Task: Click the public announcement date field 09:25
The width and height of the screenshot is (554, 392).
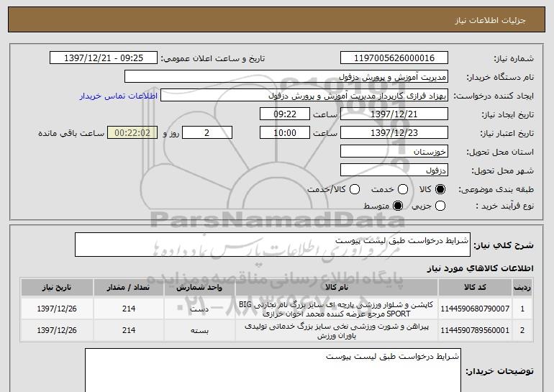Action: coord(104,58)
